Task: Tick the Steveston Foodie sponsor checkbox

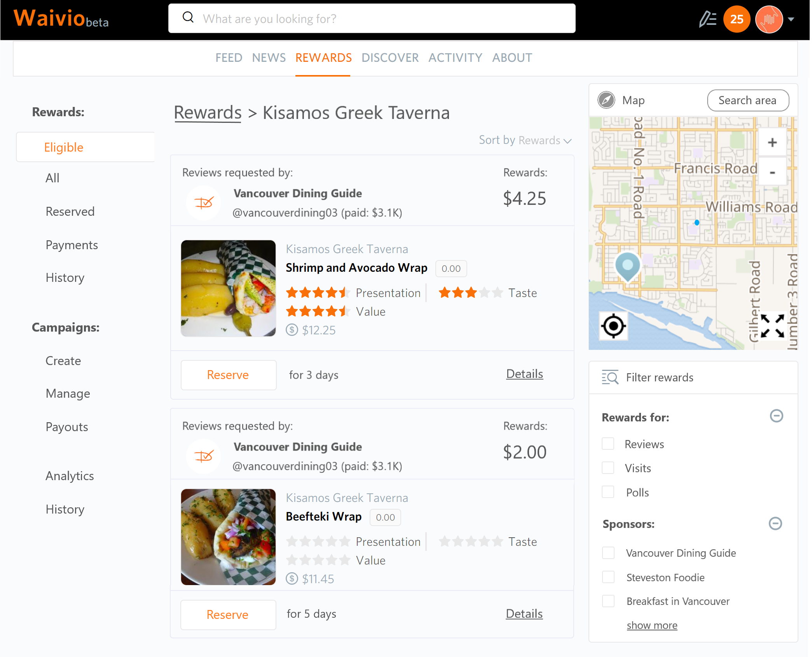Action: (x=608, y=577)
